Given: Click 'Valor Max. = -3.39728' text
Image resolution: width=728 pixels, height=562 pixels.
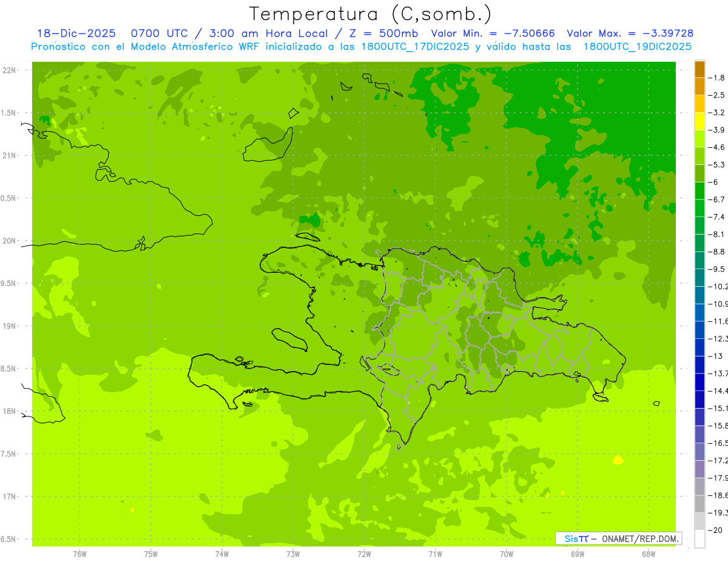Looking at the screenshot, I should [630, 33].
